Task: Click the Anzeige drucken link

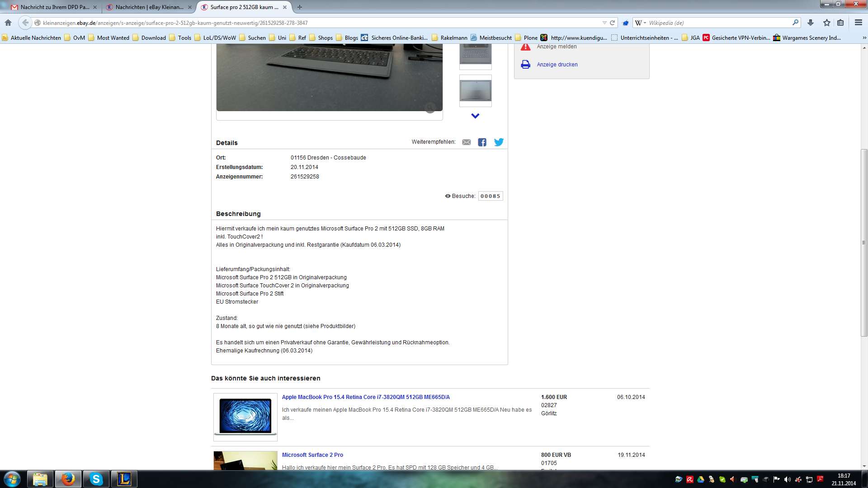Action: (x=557, y=65)
